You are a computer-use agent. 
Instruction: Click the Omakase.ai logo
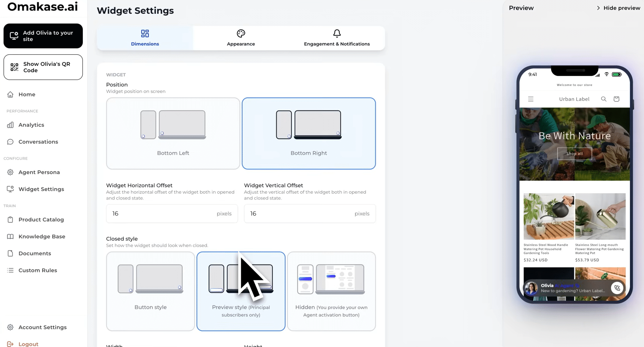click(43, 6)
